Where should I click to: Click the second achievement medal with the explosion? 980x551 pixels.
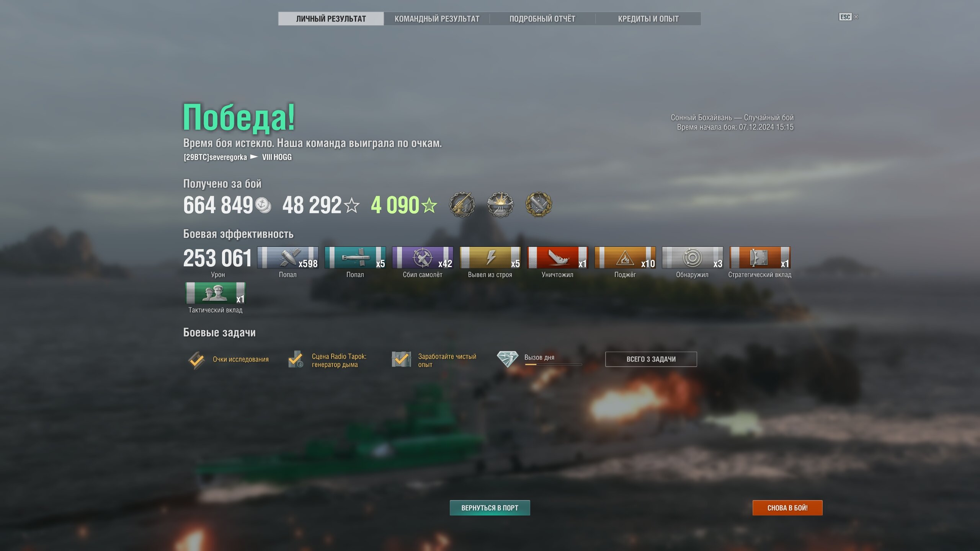(500, 205)
